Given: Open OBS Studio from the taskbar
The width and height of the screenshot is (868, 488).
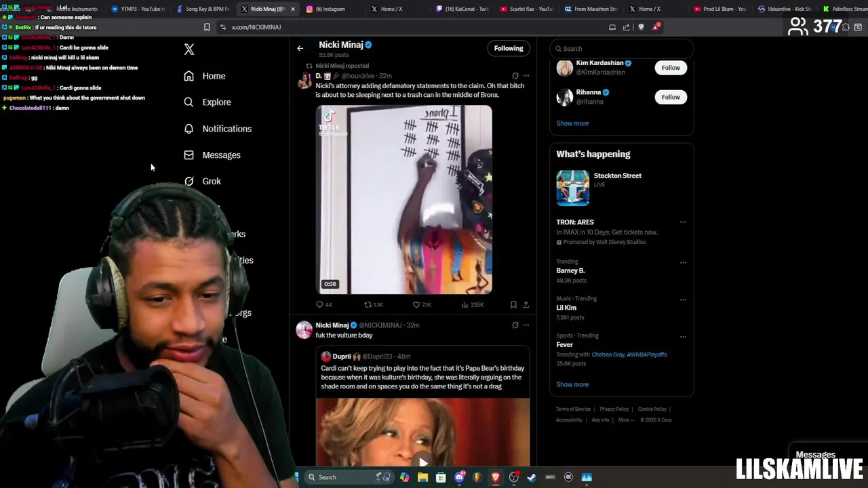Looking at the screenshot, I should pyautogui.click(x=513, y=477).
